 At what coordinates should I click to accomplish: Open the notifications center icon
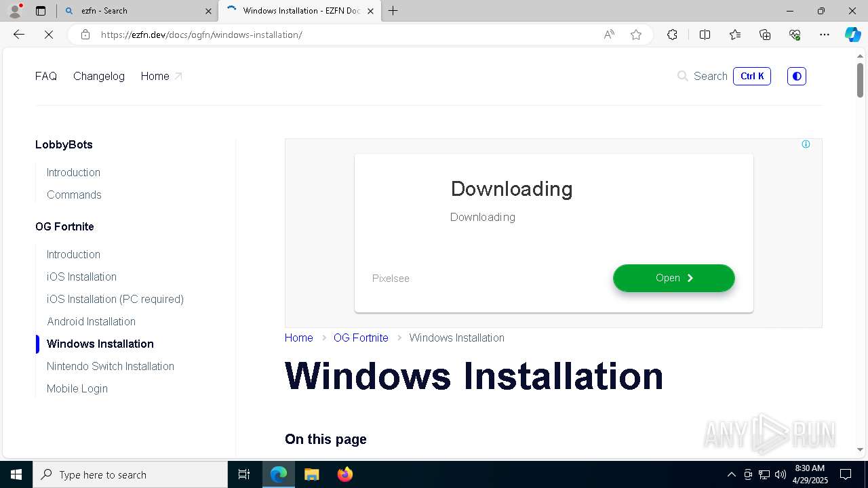coord(846,474)
